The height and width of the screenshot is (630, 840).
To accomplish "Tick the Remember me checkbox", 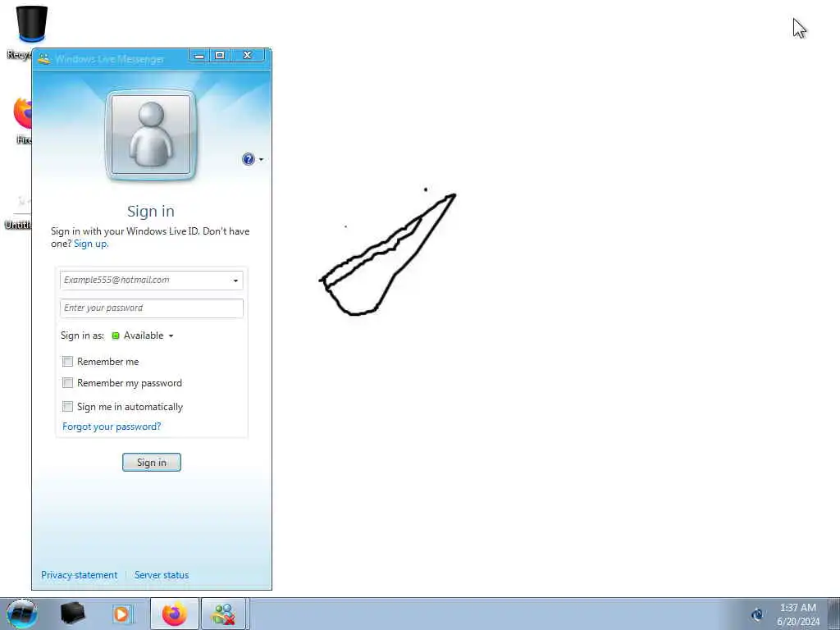I will [67, 362].
